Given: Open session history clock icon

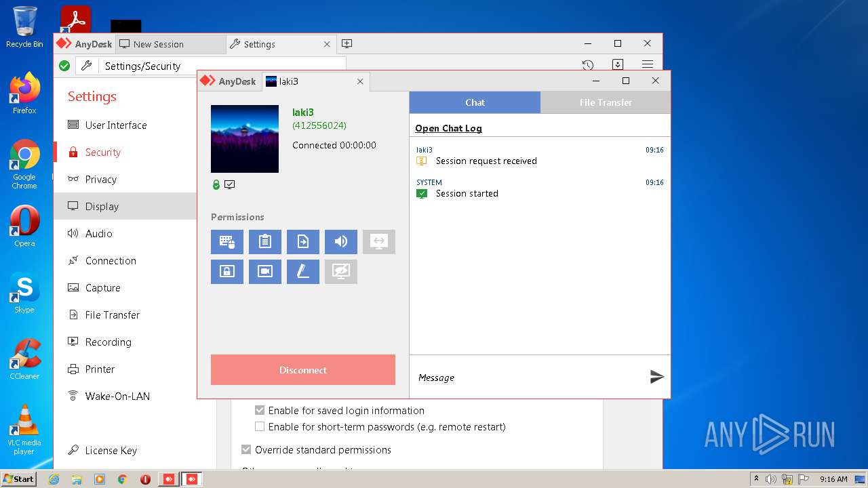Looking at the screenshot, I should coord(588,65).
